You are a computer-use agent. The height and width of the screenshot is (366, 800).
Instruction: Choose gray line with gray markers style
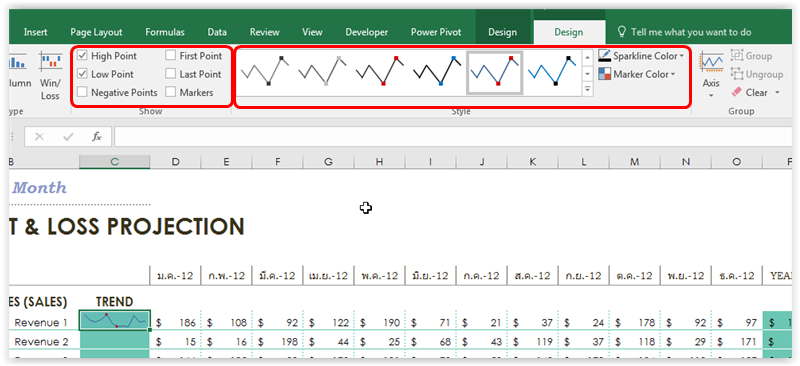pyautogui.click(x=322, y=71)
